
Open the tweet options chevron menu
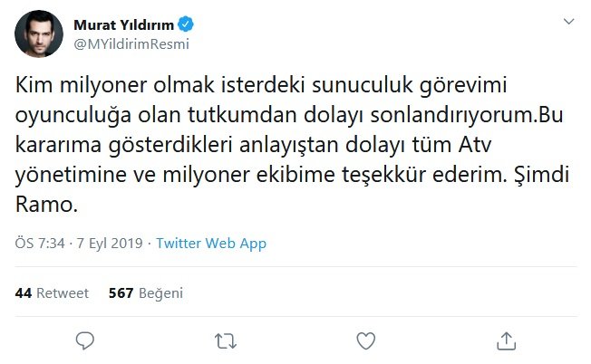tap(567, 22)
